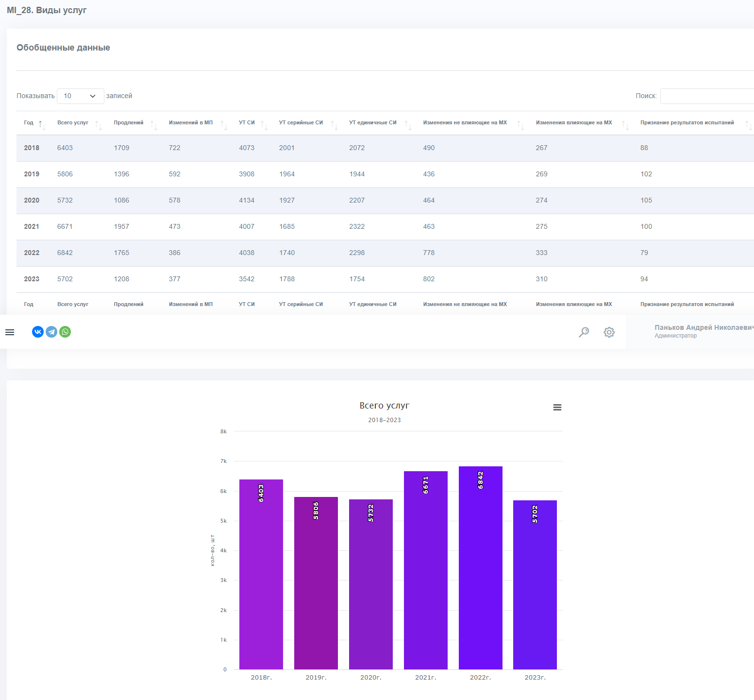Viewport: 754px width, 700px height.
Task: Open the settings gear icon
Action: coord(609,332)
